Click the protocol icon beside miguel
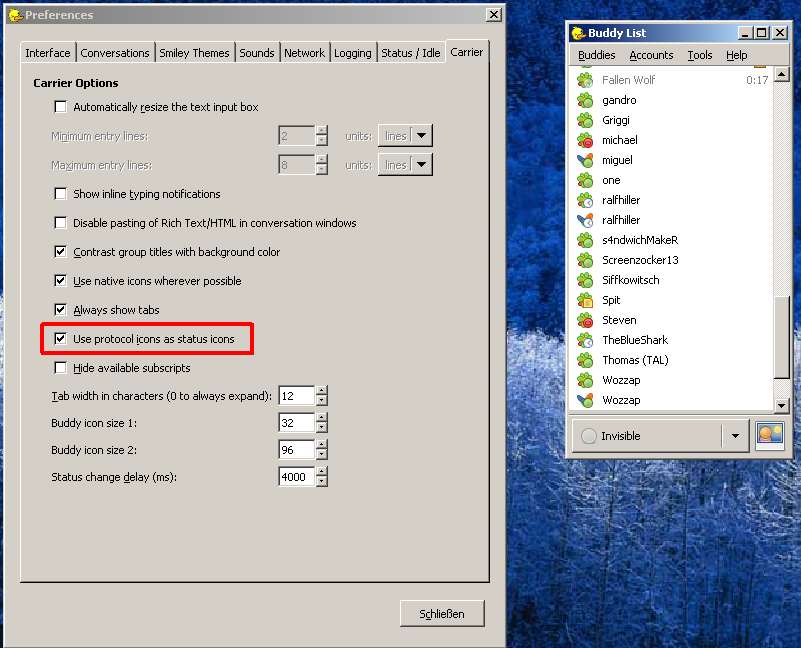Viewport: 801px width, 648px height. coord(585,160)
